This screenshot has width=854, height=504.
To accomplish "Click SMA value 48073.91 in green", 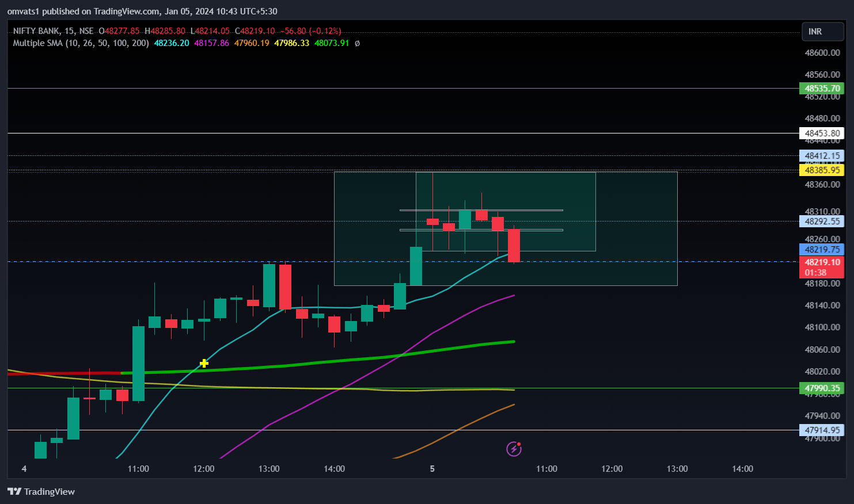I will (x=332, y=43).
